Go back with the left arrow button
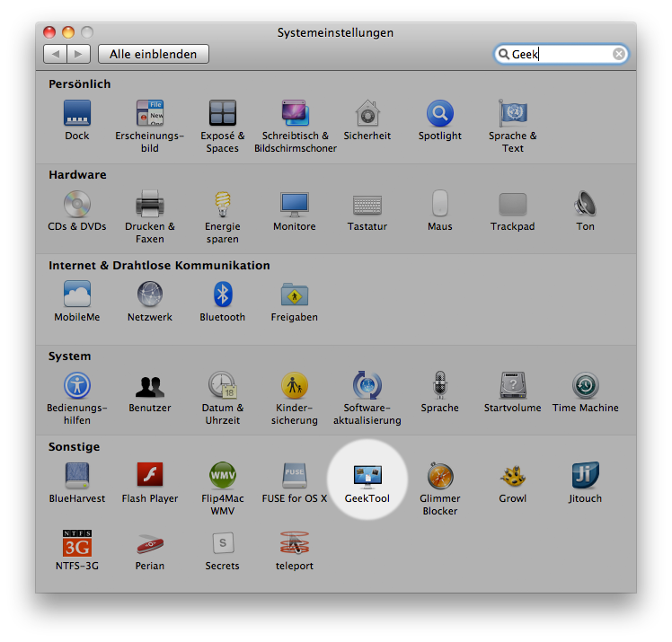 56,54
